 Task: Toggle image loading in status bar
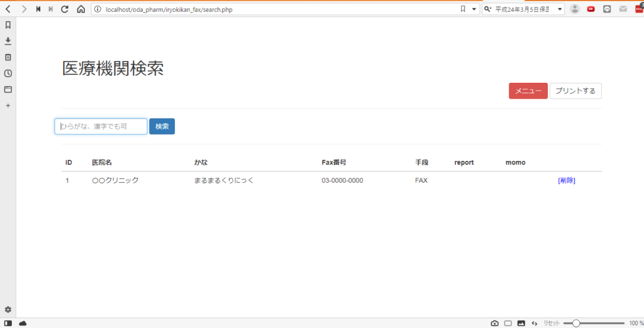click(521, 323)
